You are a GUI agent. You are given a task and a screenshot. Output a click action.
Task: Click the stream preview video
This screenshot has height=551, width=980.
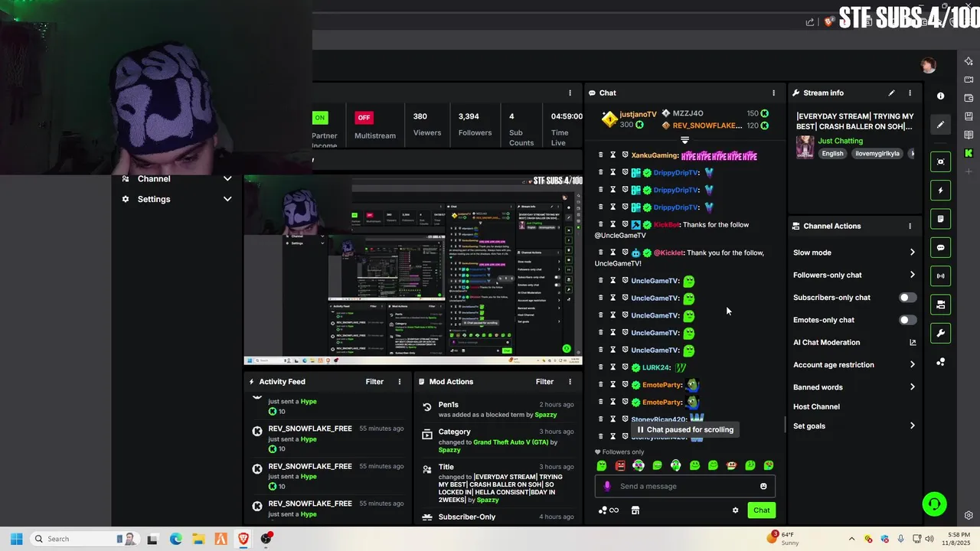tap(413, 269)
